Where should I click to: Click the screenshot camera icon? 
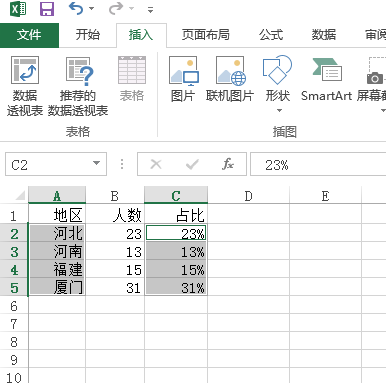[x=375, y=79]
